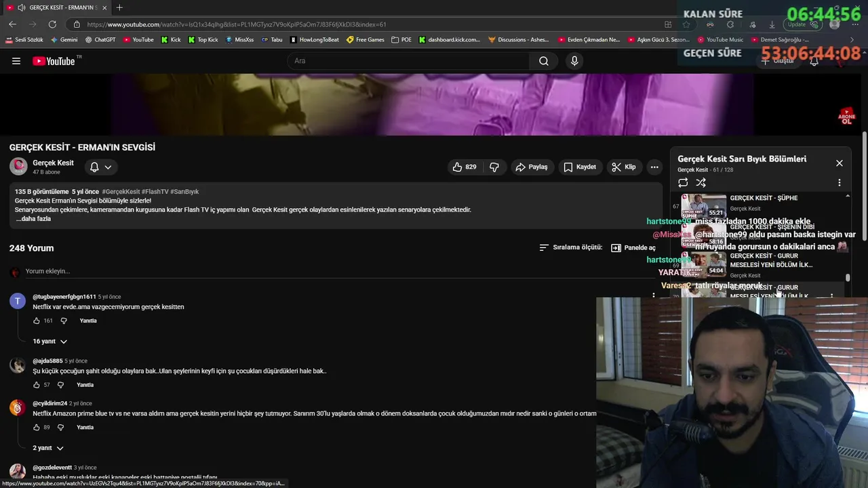Open the Sesli Sözlük bookmark
The image size is (868, 488).
click(24, 40)
